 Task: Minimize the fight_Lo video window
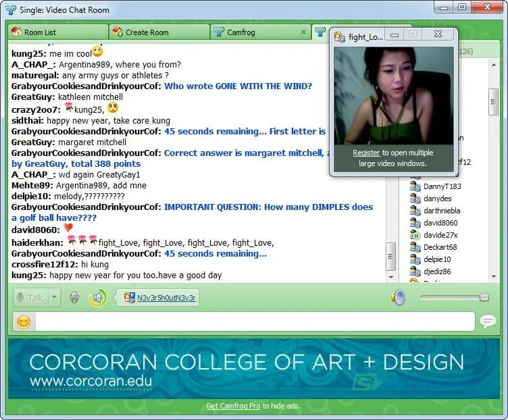tap(395, 34)
